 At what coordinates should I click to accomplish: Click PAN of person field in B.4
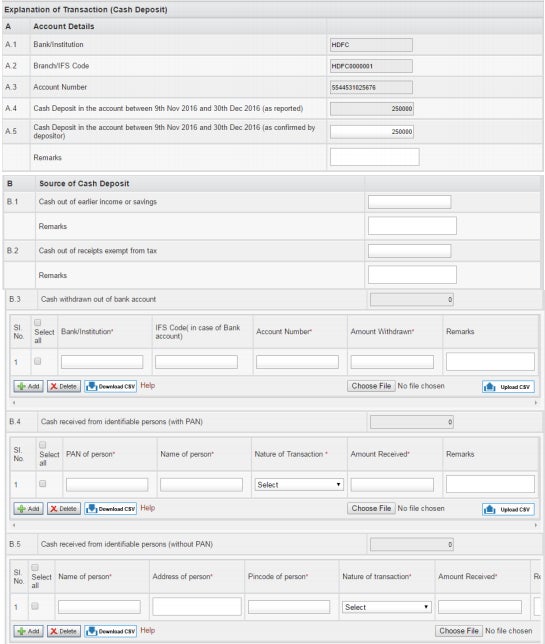pos(107,485)
